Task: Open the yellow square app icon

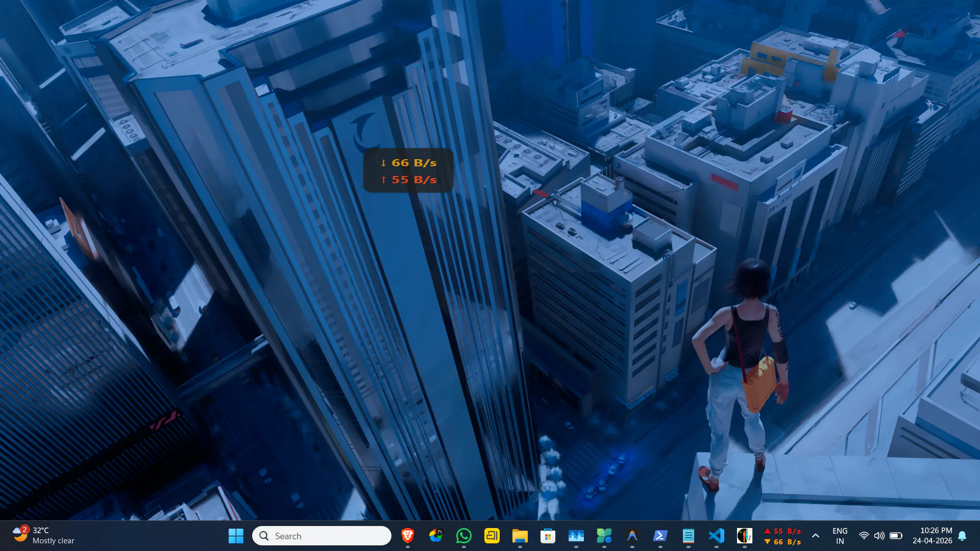Action: coord(492,536)
